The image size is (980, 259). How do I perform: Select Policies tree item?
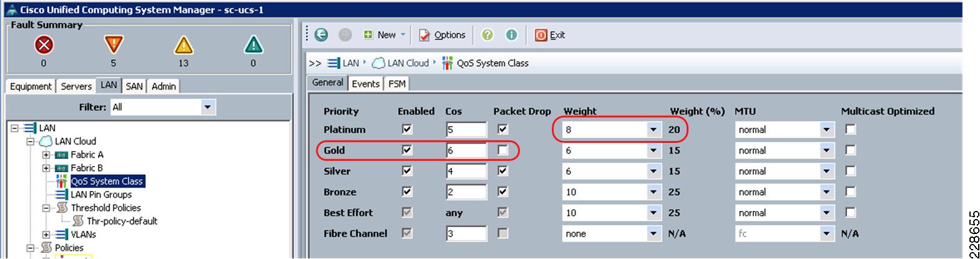[69, 248]
